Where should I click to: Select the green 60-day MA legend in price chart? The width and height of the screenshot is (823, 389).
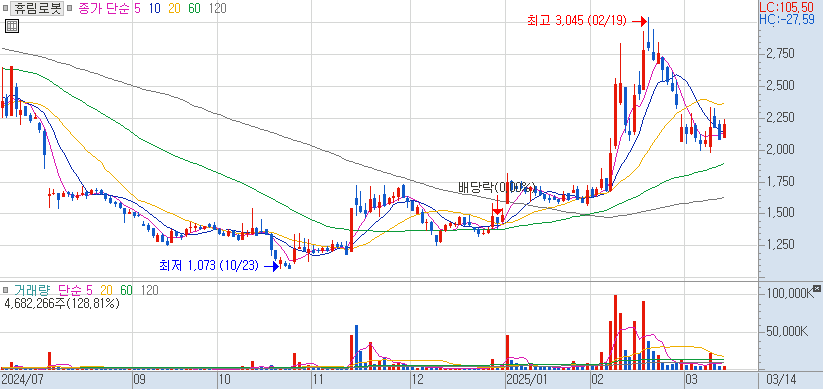click(x=195, y=8)
